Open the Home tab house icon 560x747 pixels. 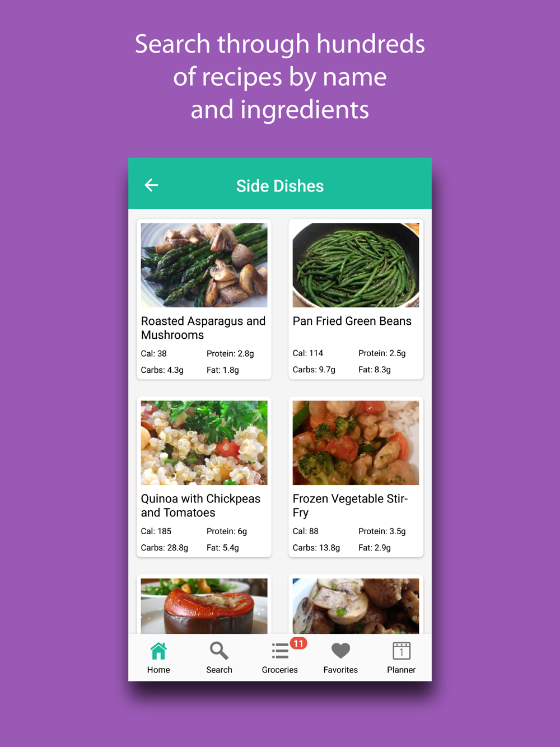(x=158, y=651)
